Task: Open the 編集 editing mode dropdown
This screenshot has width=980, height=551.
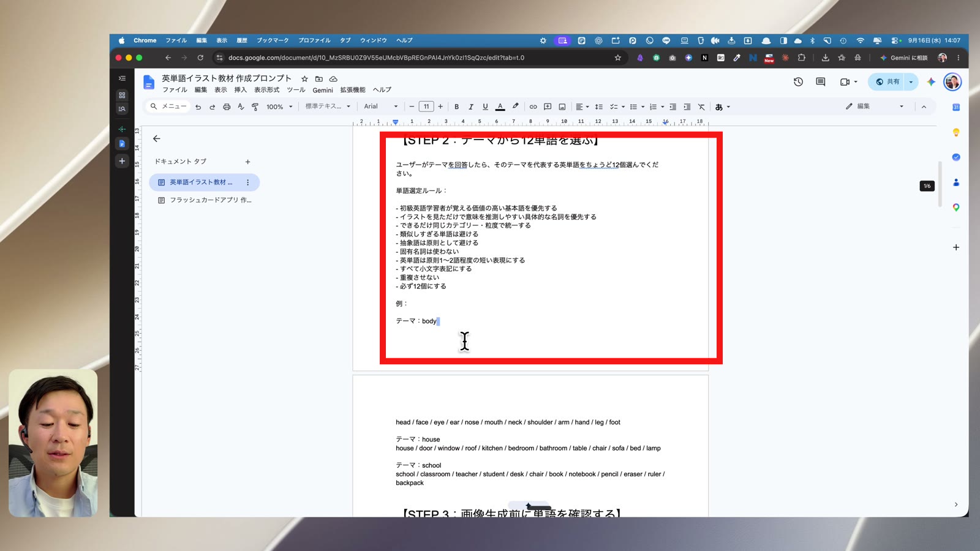Action: [x=874, y=107]
